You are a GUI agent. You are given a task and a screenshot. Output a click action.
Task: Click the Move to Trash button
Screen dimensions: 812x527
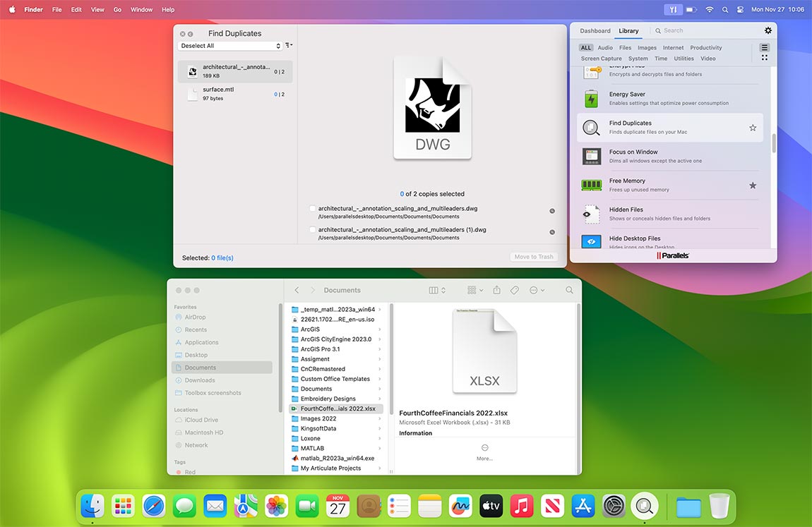(x=534, y=257)
